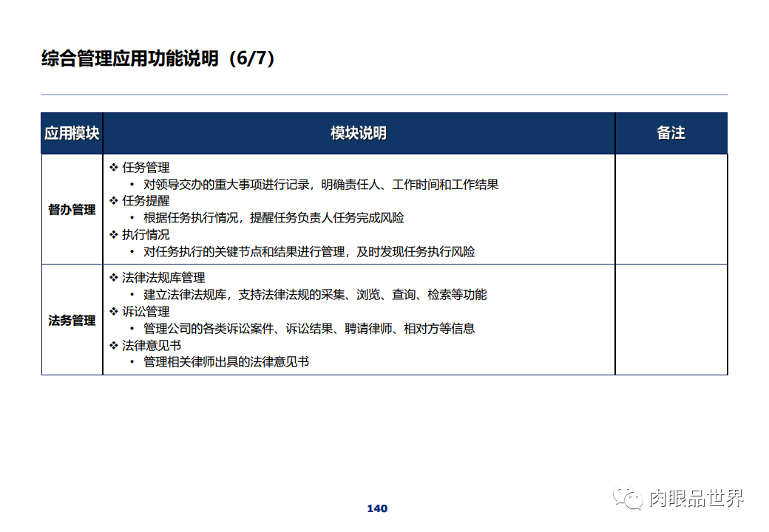Click the 法律意见书 heading
The image size is (769, 532).
[152, 345]
